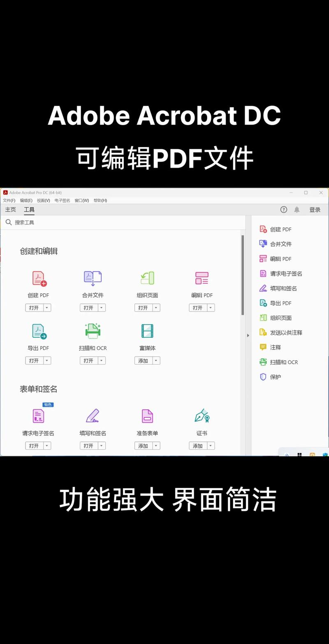The width and height of the screenshot is (329, 644).
Task: Expand the dropdown arrow under 创建 PDF
Action: 47,308
